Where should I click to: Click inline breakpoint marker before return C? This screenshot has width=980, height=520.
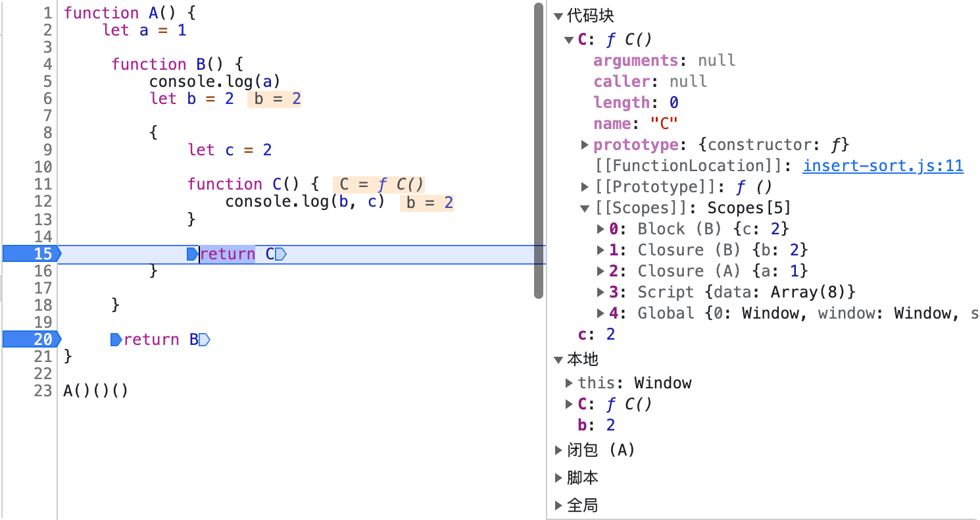coord(192,254)
